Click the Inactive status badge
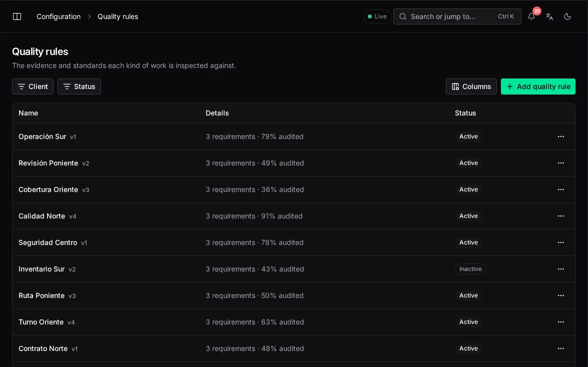 [470, 269]
